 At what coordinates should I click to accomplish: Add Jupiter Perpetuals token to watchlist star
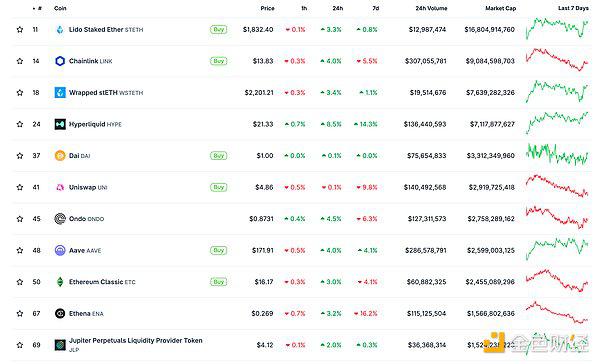tap(20, 345)
